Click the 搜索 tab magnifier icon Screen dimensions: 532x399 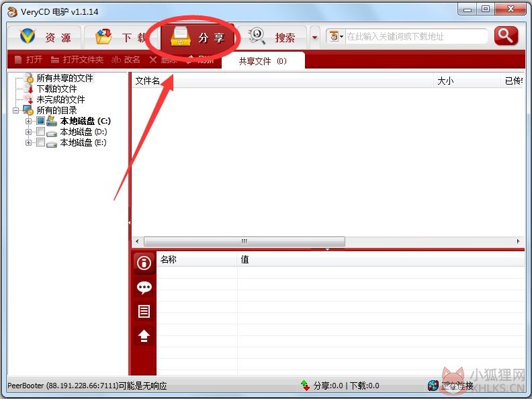(x=257, y=36)
